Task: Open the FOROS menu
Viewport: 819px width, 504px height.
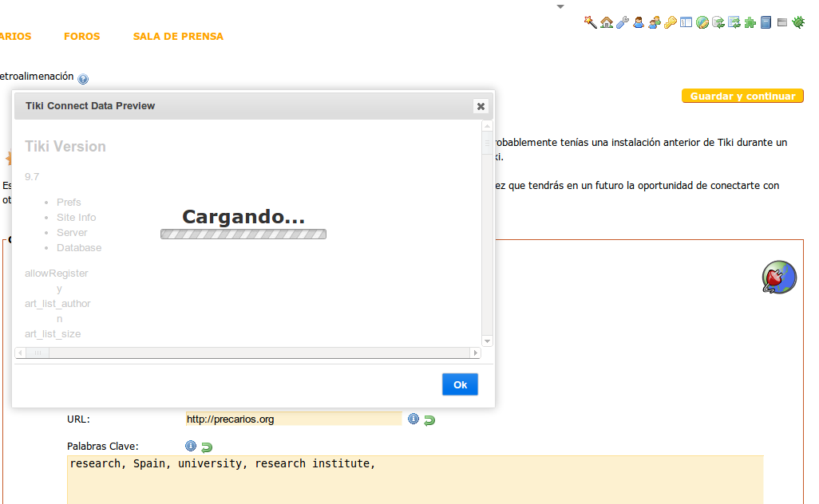Action: click(82, 37)
